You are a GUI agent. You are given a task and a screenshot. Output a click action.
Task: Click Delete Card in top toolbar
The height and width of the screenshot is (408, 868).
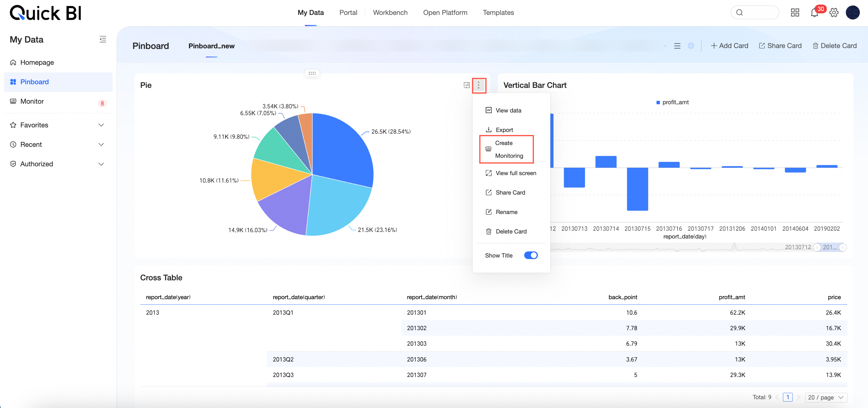click(x=834, y=46)
